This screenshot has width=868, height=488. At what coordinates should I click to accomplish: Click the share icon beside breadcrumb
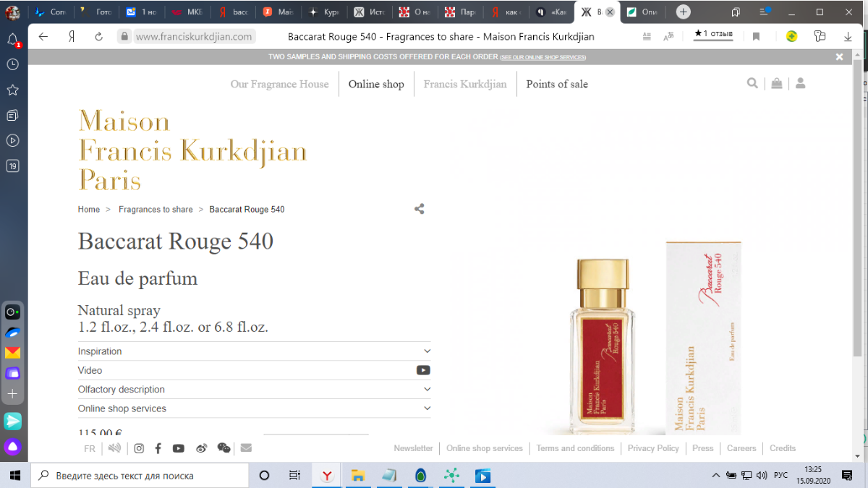point(420,209)
